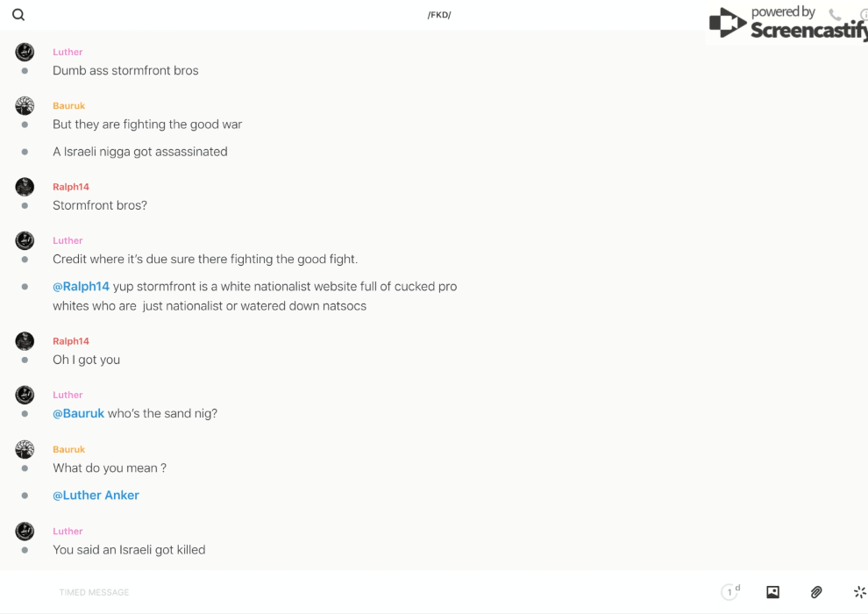Image resolution: width=868 pixels, height=614 pixels.
Task: Click the @Bauruk mention link
Action: 78,413
